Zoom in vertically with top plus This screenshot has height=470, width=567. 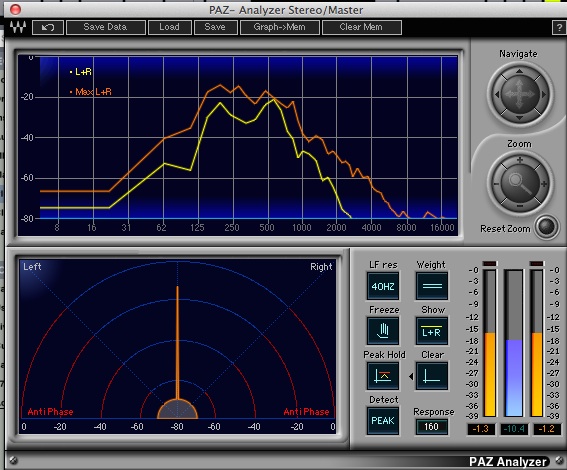click(520, 159)
